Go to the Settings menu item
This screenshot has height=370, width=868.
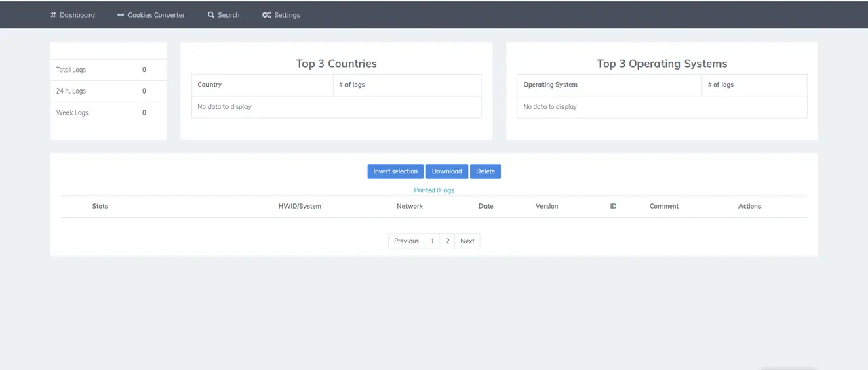point(287,15)
